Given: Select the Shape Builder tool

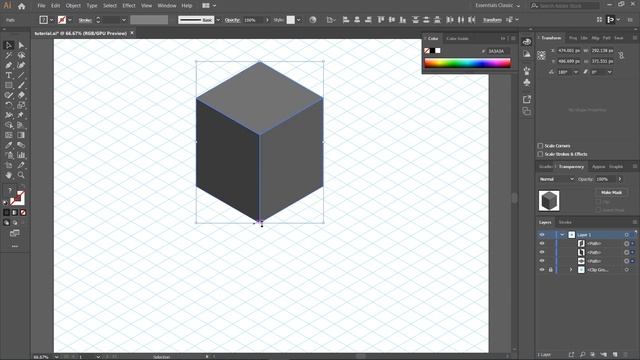Looking at the screenshot, I should click(x=9, y=125).
